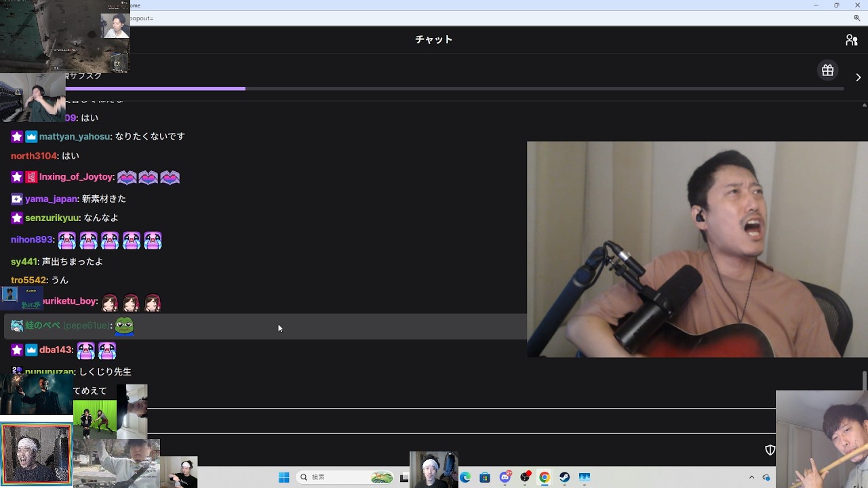Switch to Google Chrome on the taskbar

pyautogui.click(x=544, y=477)
